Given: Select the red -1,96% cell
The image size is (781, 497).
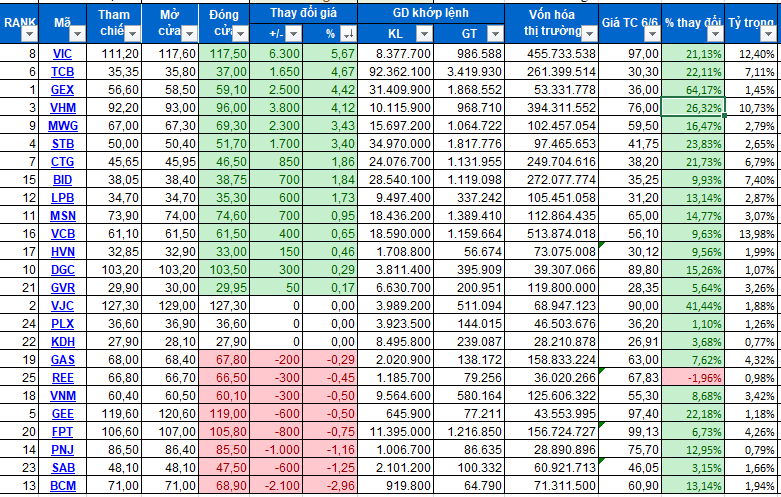Looking at the screenshot, I should click(x=693, y=377).
